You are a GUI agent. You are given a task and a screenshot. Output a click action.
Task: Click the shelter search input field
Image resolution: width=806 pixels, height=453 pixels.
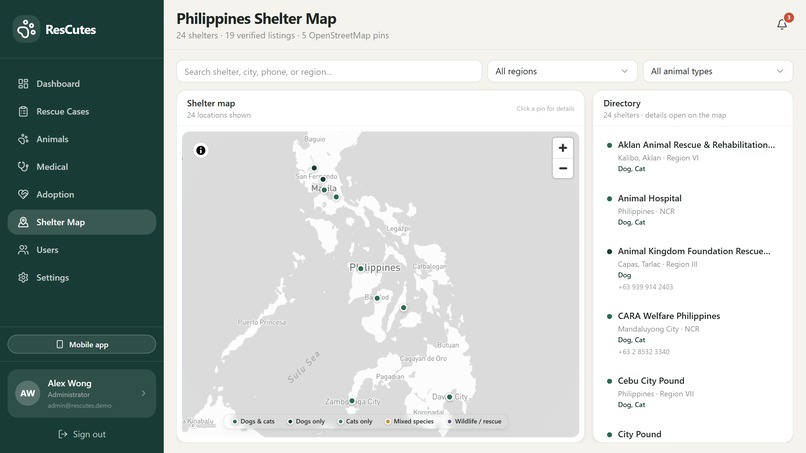(329, 71)
